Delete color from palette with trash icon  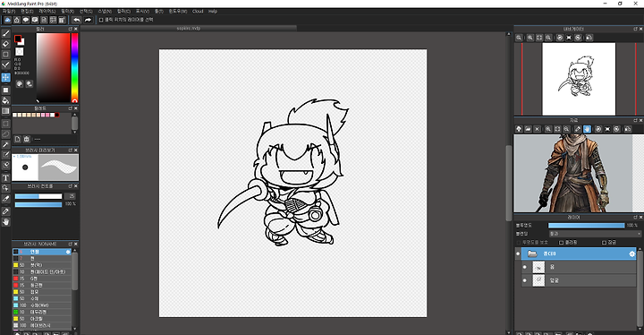coord(26,139)
